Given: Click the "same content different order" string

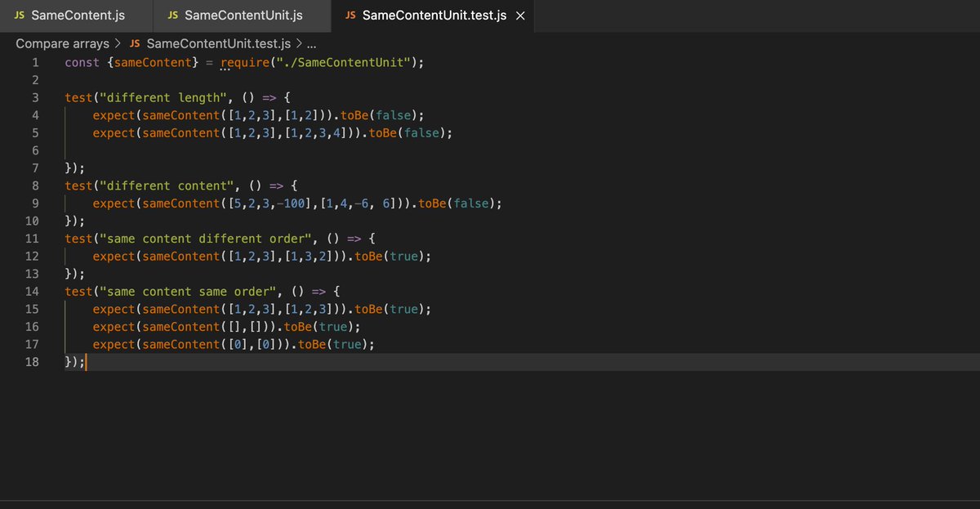Looking at the screenshot, I should click(206, 239).
